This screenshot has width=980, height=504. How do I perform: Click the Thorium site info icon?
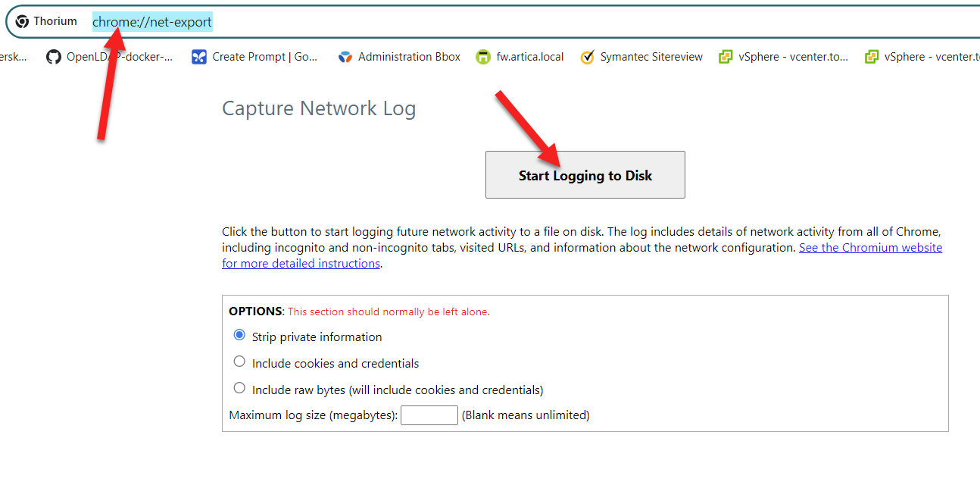[x=23, y=22]
